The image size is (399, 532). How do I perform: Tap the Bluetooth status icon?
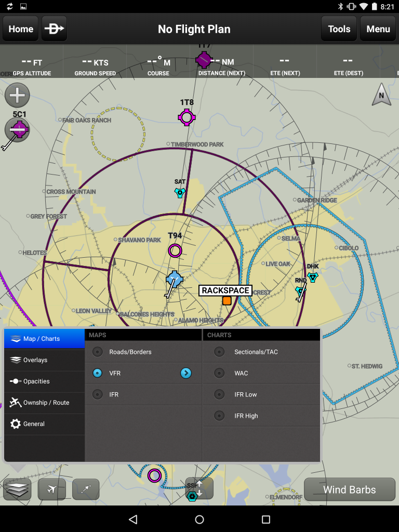click(x=340, y=6)
